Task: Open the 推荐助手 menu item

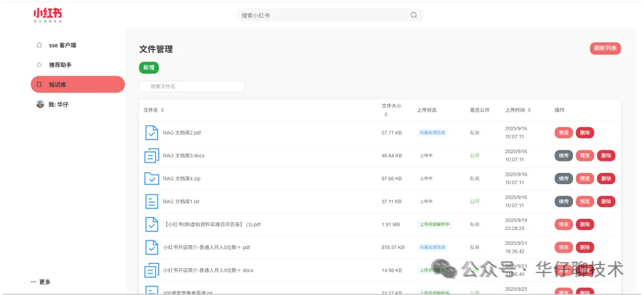Action: point(78,65)
